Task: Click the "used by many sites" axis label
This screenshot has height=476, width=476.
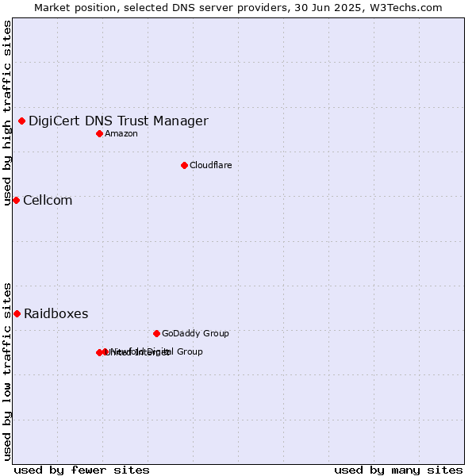Action: [x=398, y=470]
